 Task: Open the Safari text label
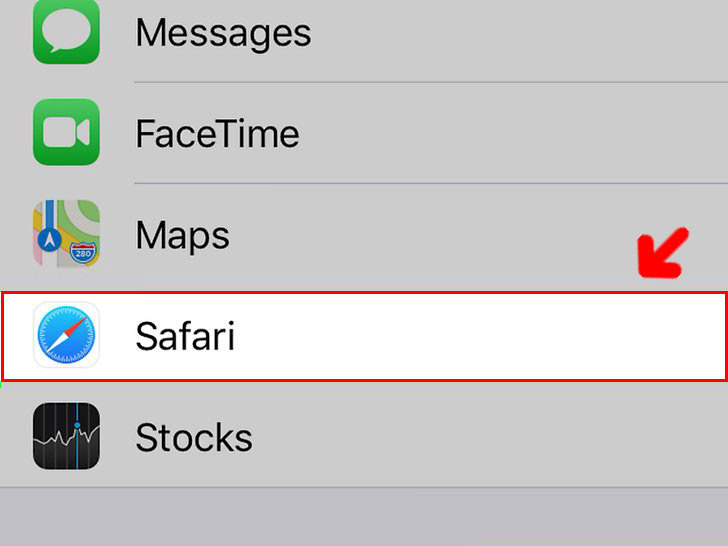[x=185, y=336]
